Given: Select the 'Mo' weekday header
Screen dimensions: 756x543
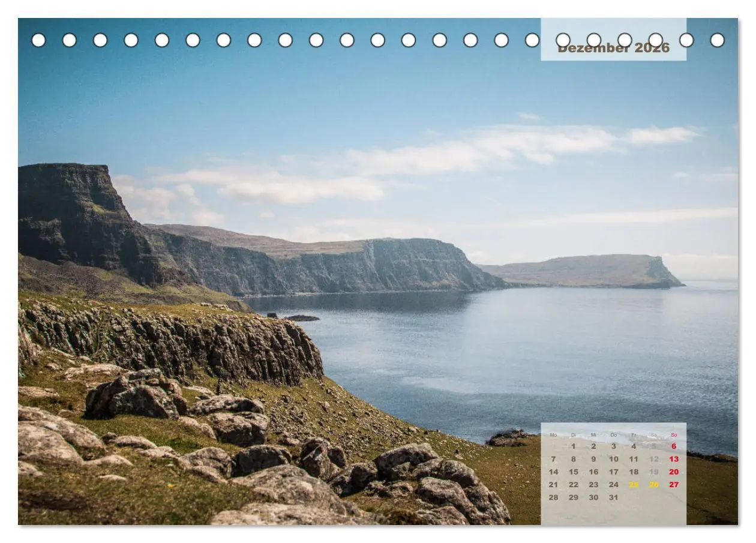Looking at the screenshot, I should [553, 435].
